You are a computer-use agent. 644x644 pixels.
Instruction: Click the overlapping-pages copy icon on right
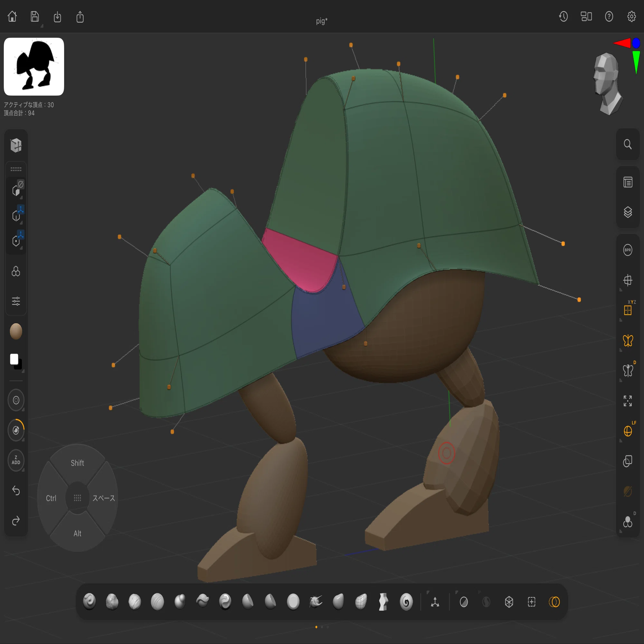click(628, 461)
